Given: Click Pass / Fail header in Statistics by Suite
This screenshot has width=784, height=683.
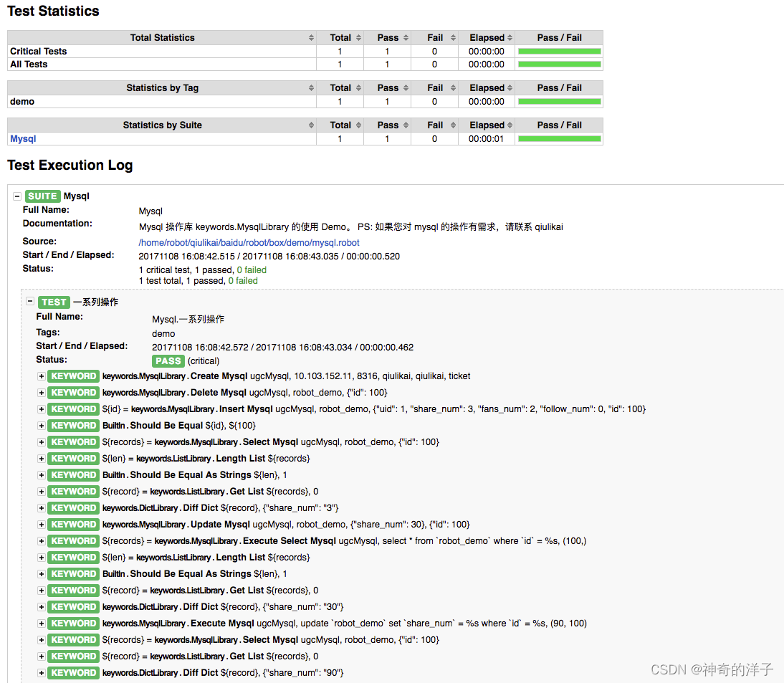Looking at the screenshot, I should (559, 125).
